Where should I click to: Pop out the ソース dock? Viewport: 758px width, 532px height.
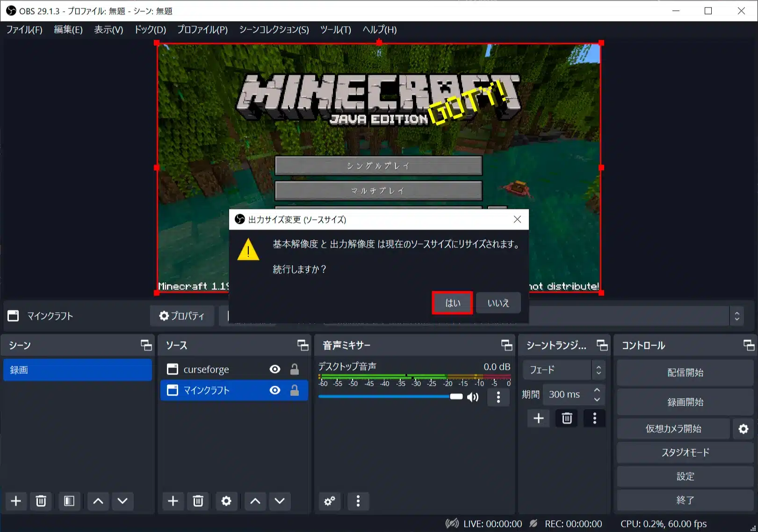(303, 345)
